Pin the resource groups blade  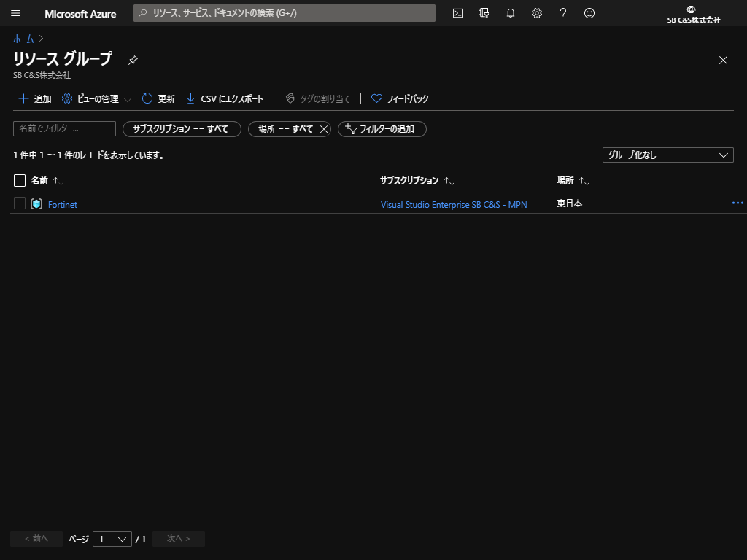[133, 61]
